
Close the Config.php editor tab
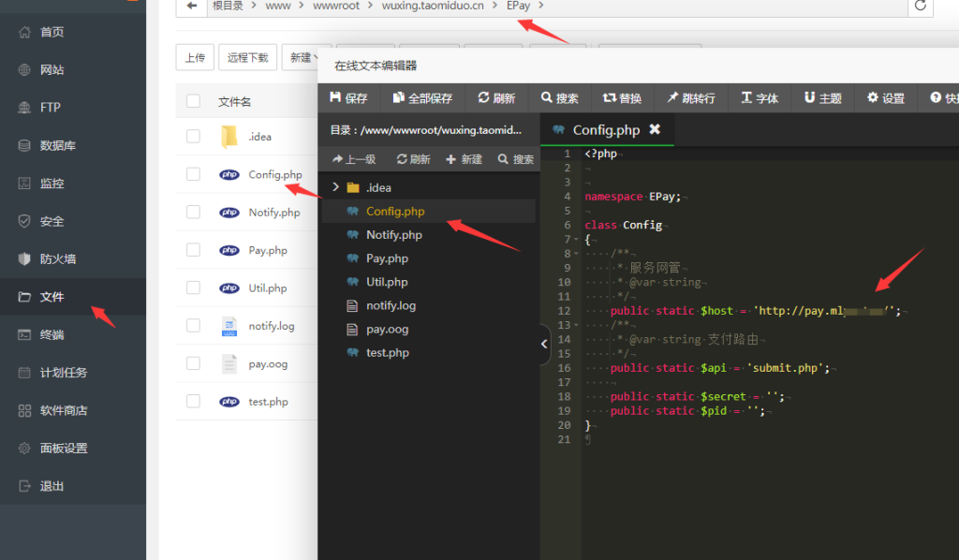pos(655,129)
